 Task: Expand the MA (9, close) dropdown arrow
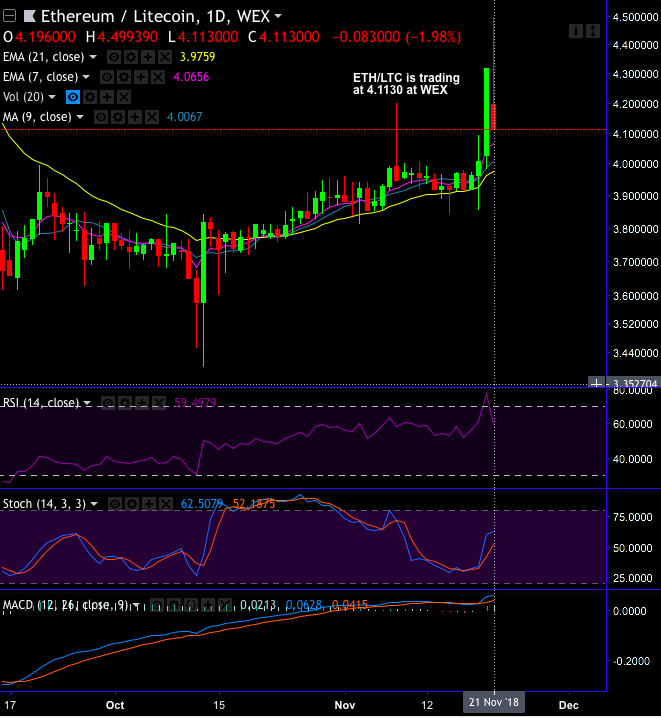(80, 117)
